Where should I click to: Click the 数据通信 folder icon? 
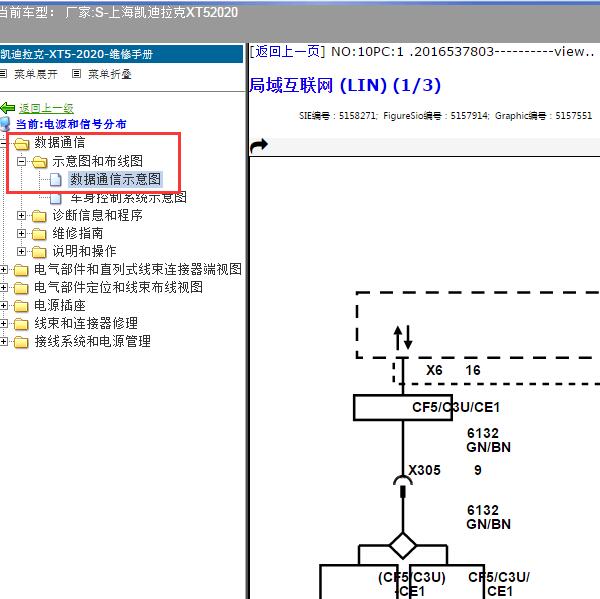(x=21, y=144)
